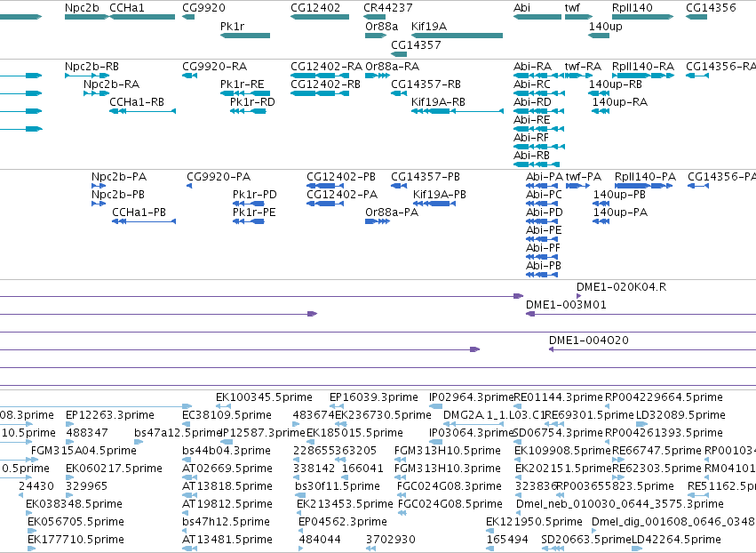756x553 pixels.
Task: Click the CG12402-PA protein feature
Action: coord(325,204)
